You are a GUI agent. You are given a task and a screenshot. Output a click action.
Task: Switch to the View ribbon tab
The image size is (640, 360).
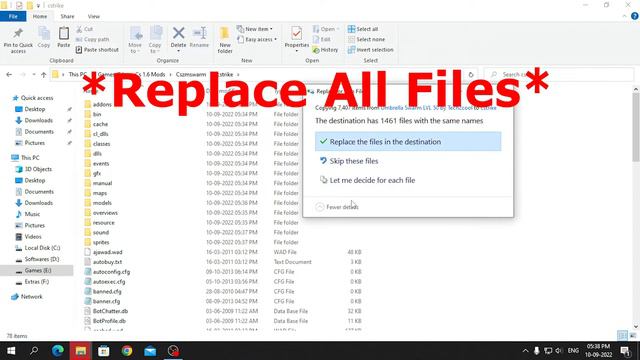93,16
